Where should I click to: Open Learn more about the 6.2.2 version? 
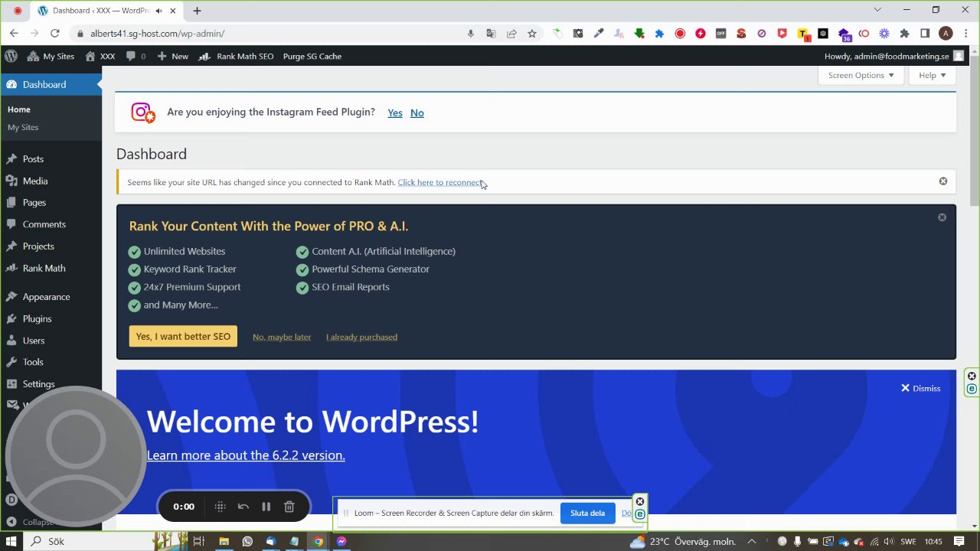click(246, 455)
